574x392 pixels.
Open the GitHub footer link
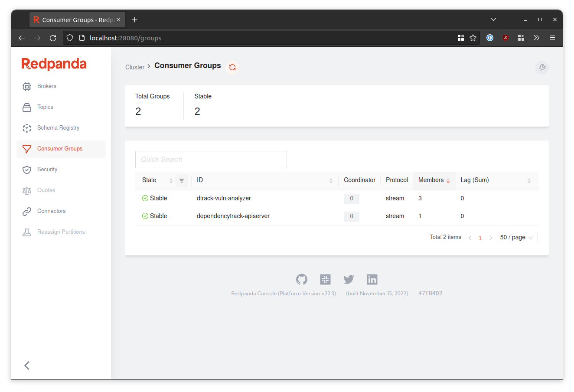click(x=302, y=279)
